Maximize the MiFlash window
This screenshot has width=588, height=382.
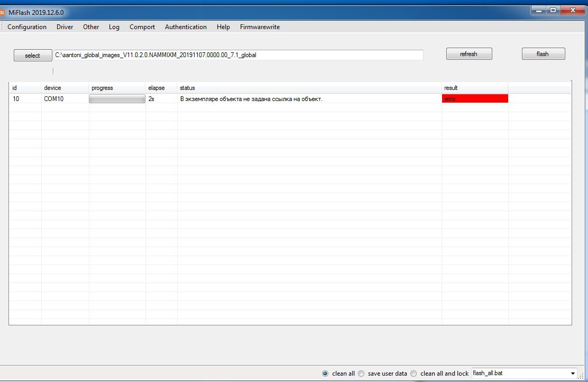tap(553, 11)
